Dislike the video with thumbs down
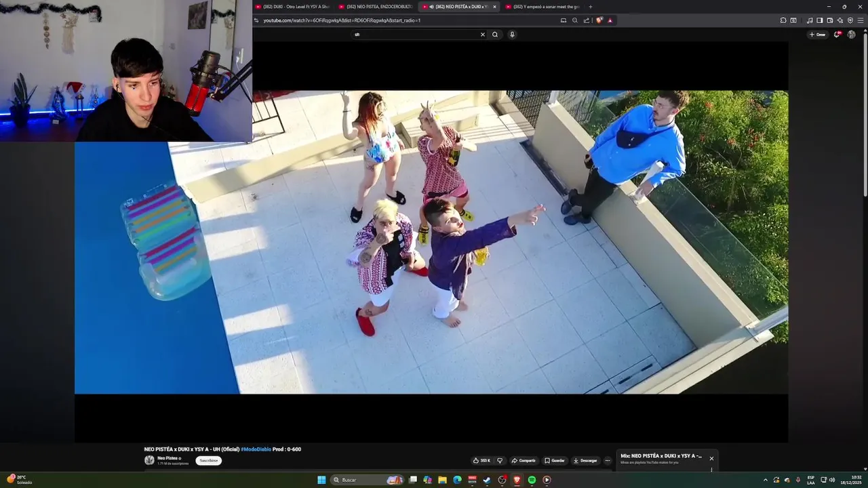 click(500, 460)
